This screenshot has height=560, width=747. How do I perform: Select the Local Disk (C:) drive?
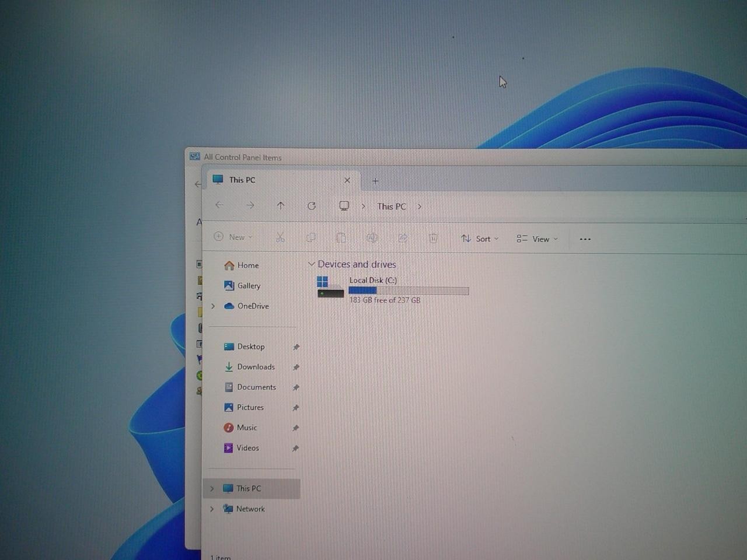point(393,290)
